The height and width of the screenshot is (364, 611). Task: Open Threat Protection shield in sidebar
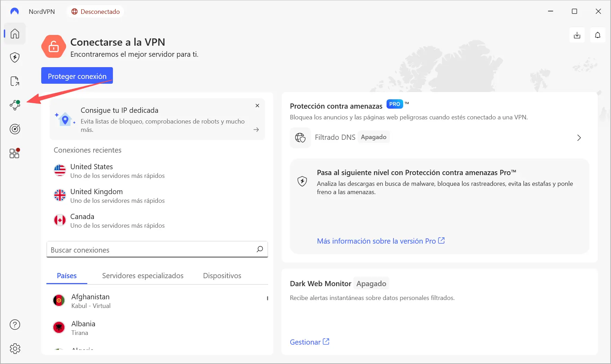(15, 57)
